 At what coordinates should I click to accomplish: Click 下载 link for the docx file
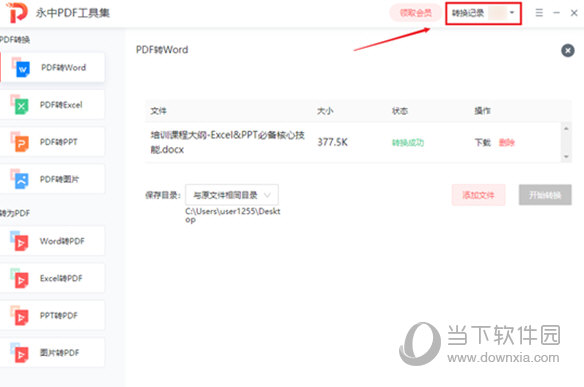pyautogui.click(x=483, y=142)
